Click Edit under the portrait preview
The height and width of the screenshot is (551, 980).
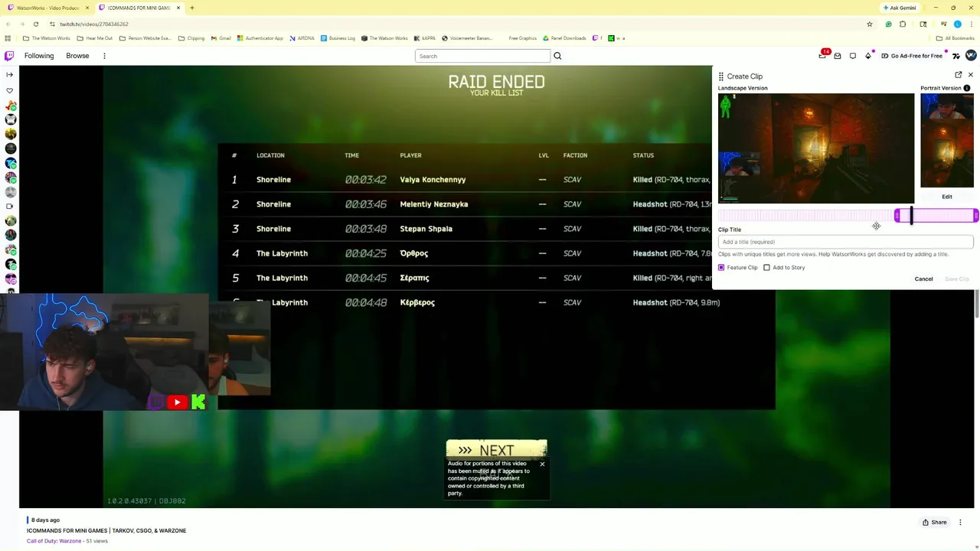[947, 197]
